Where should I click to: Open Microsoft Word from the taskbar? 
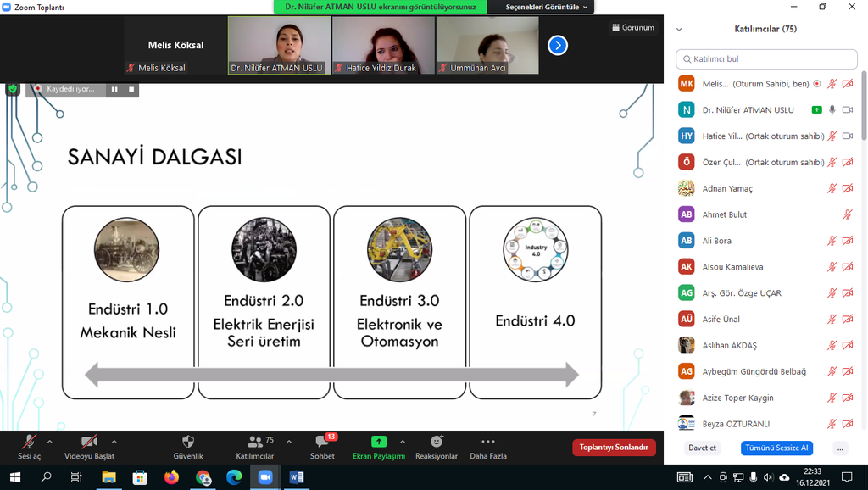297,477
